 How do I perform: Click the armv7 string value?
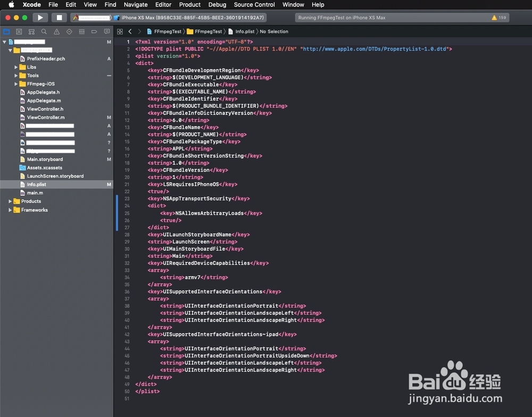[193, 277]
